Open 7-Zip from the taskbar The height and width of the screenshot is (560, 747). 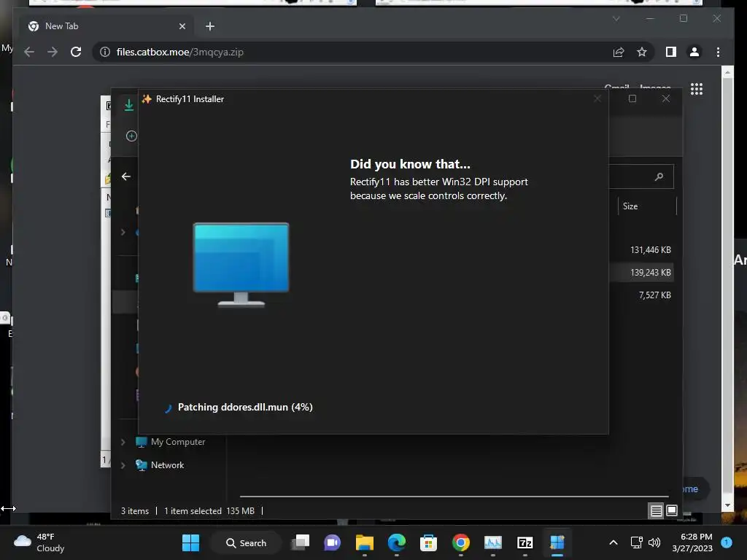click(x=525, y=542)
